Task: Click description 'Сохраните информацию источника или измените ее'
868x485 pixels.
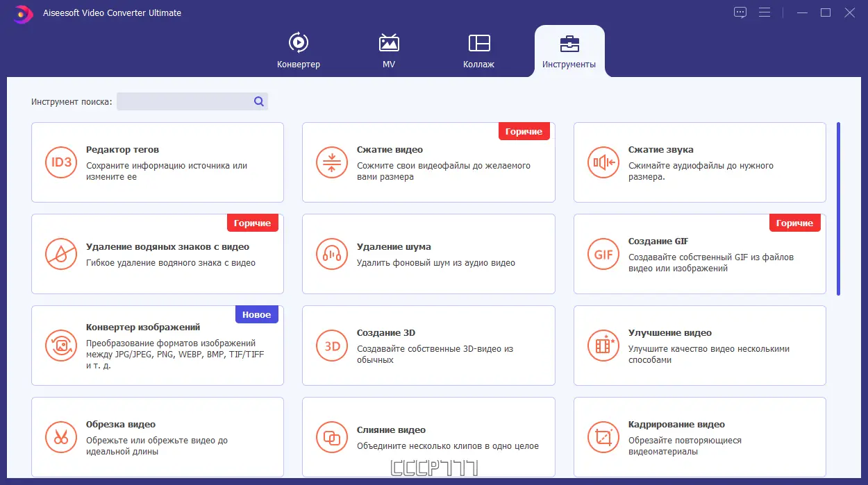Action: click(167, 171)
